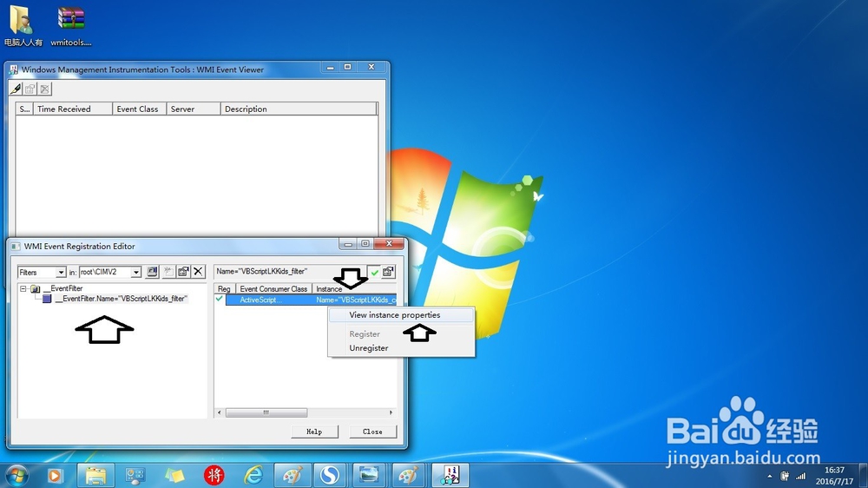This screenshot has width=868, height=488.
Task: Open the Filters dropdown
Action: coord(61,273)
